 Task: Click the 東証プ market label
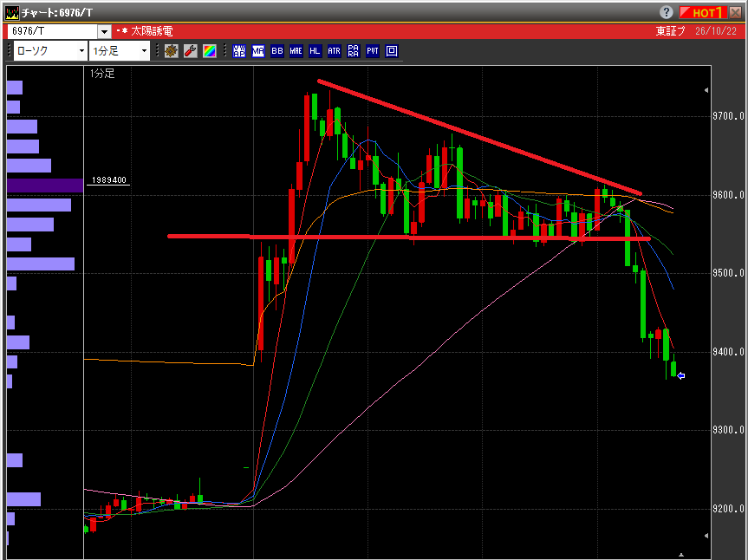point(670,31)
